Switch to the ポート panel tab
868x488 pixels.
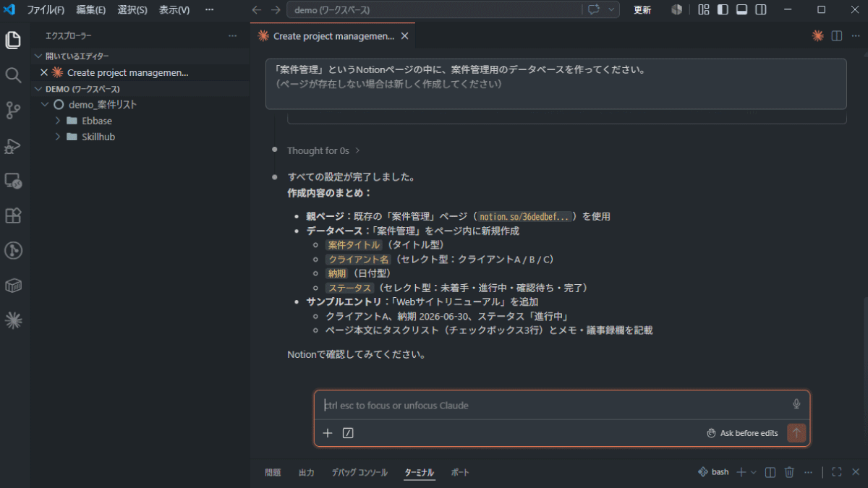pos(460,472)
